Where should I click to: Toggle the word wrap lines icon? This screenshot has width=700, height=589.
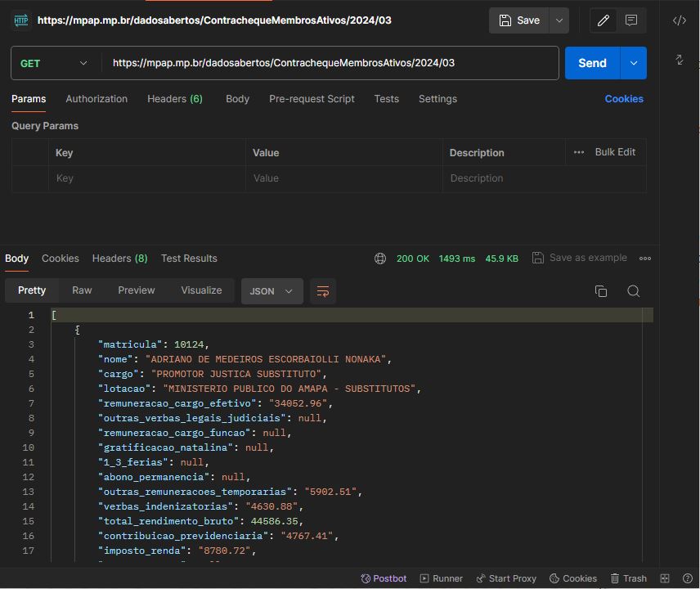(x=323, y=291)
